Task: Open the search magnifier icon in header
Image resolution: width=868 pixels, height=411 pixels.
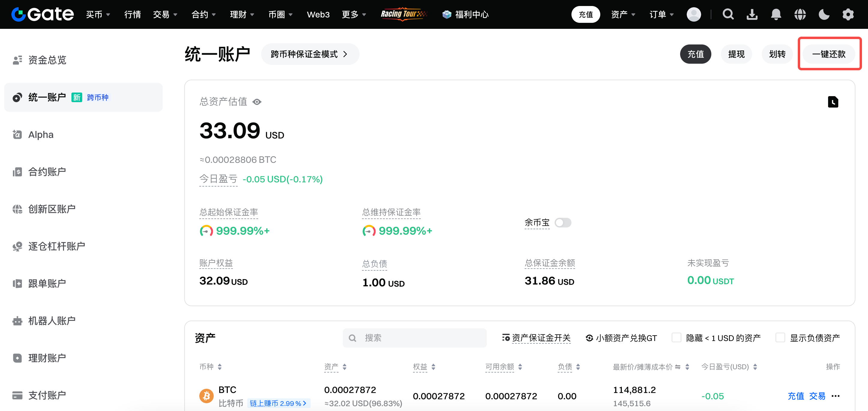Action: tap(728, 14)
